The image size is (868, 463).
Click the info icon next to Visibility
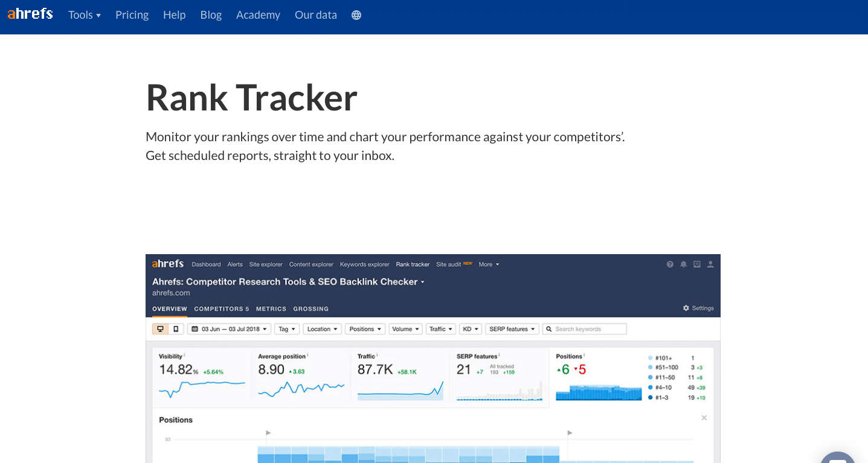click(x=184, y=355)
